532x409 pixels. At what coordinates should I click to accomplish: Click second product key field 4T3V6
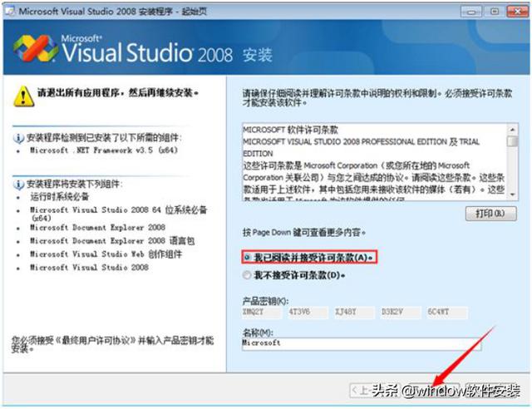tap(308, 312)
